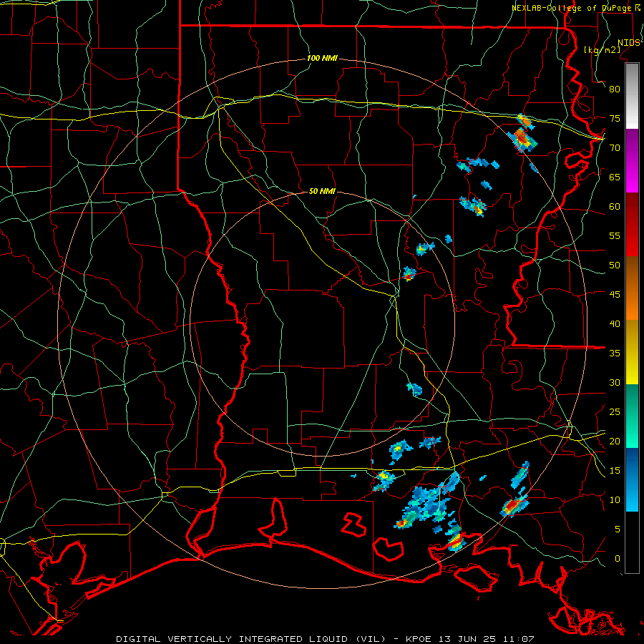The width and height of the screenshot is (644, 644).
Task: Click the [kg/m2] units label
Action: click(x=602, y=49)
